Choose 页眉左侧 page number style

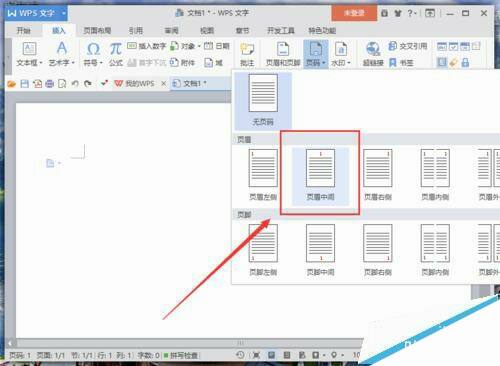pos(263,175)
